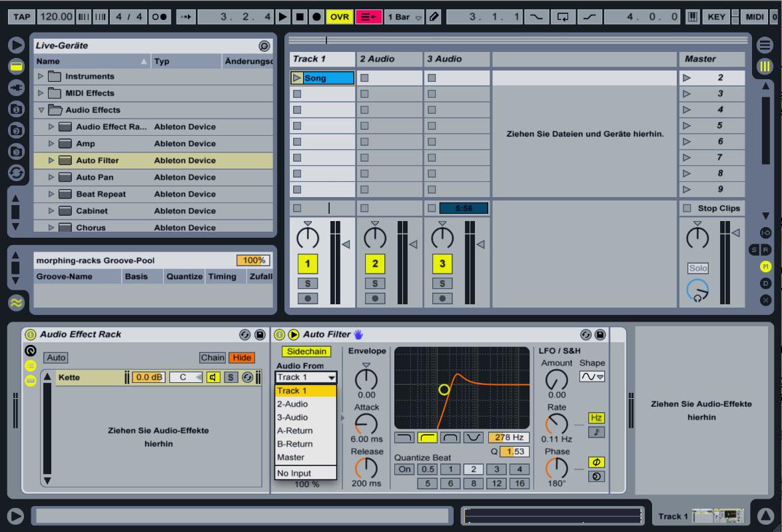Click the browser search magnifier icon
Image resolution: width=782 pixels, height=532 pixels.
coord(264,46)
